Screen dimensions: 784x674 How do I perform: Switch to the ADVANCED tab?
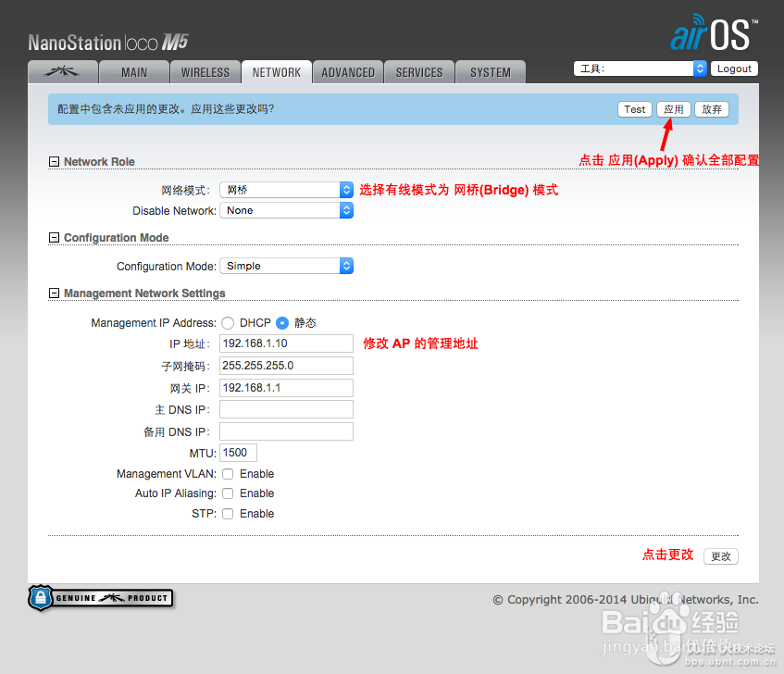point(347,71)
